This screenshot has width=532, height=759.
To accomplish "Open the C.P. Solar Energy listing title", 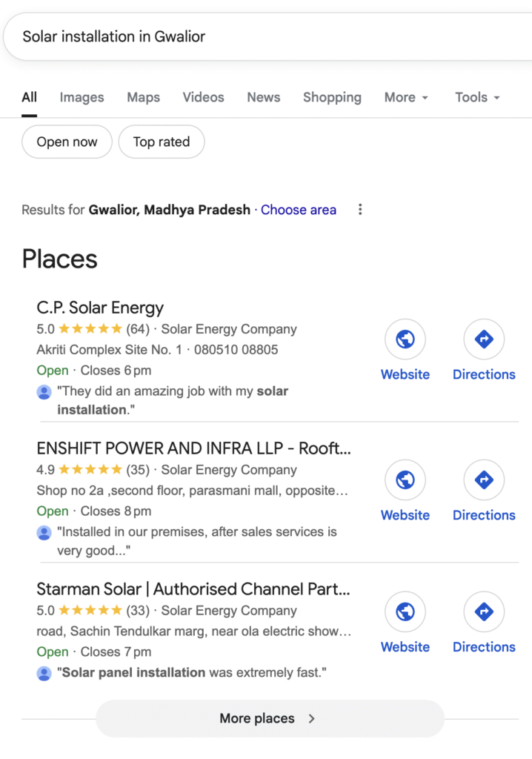I will pyautogui.click(x=100, y=308).
